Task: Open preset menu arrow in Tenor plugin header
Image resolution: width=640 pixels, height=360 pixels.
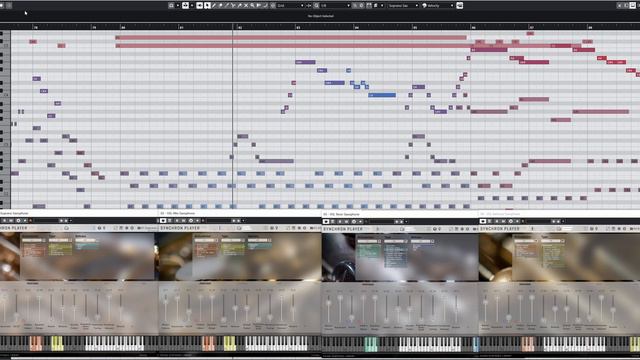Action: pyautogui.click(x=406, y=221)
